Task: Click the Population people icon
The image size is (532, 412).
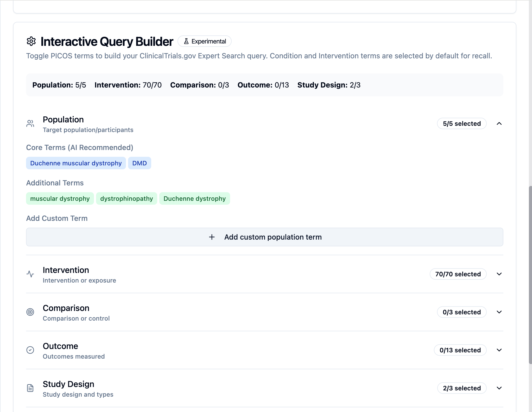Action: coord(30,123)
